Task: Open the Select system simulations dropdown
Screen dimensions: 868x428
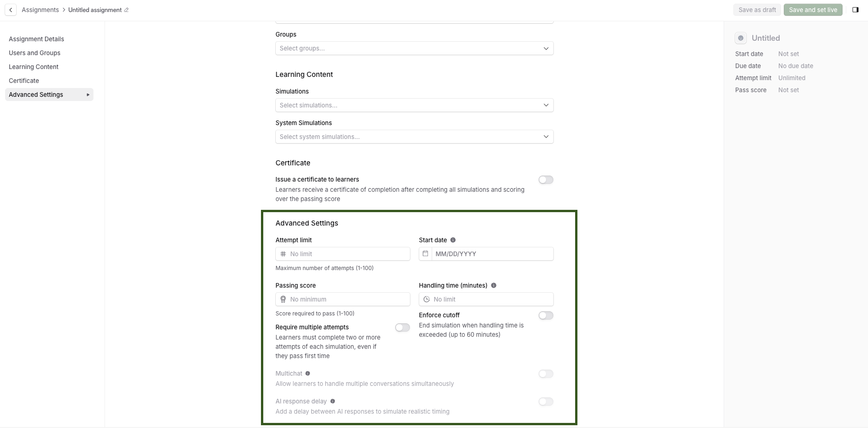Action: [415, 137]
